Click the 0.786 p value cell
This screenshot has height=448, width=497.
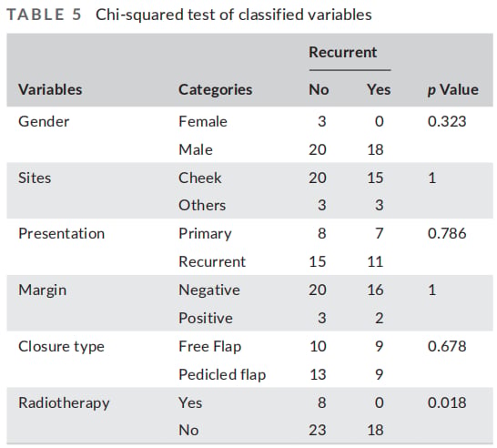coord(447,234)
